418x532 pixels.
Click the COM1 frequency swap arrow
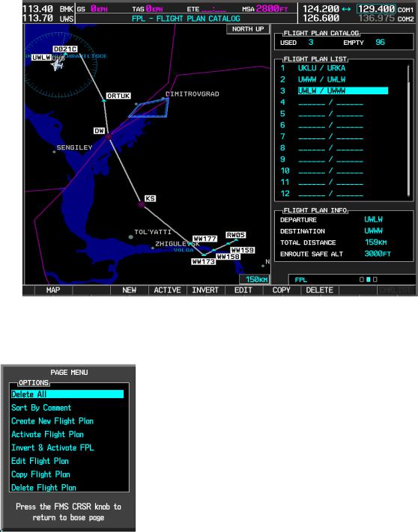[x=346, y=9]
